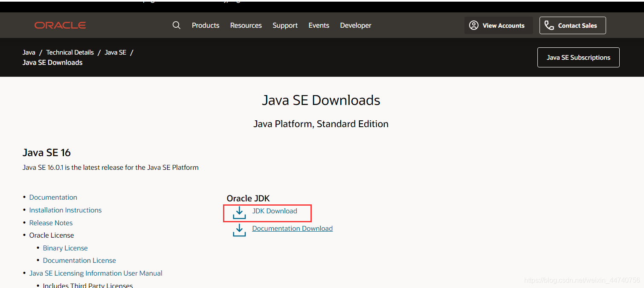Open the search magnifier icon
Viewport: 644px width, 288px height.
coord(177,25)
